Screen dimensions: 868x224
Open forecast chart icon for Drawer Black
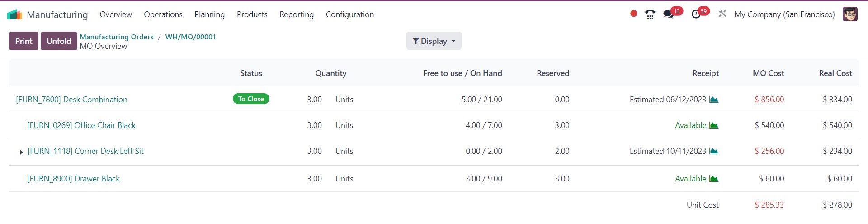(714, 179)
